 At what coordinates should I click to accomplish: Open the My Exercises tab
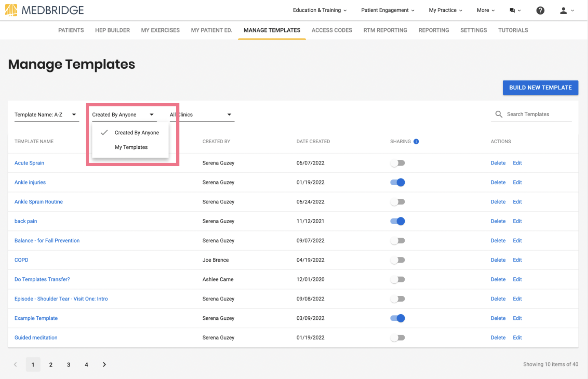pos(160,30)
